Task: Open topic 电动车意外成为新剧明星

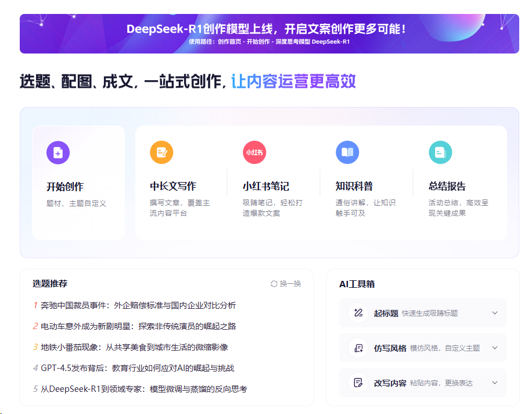Action: click(138, 326)
